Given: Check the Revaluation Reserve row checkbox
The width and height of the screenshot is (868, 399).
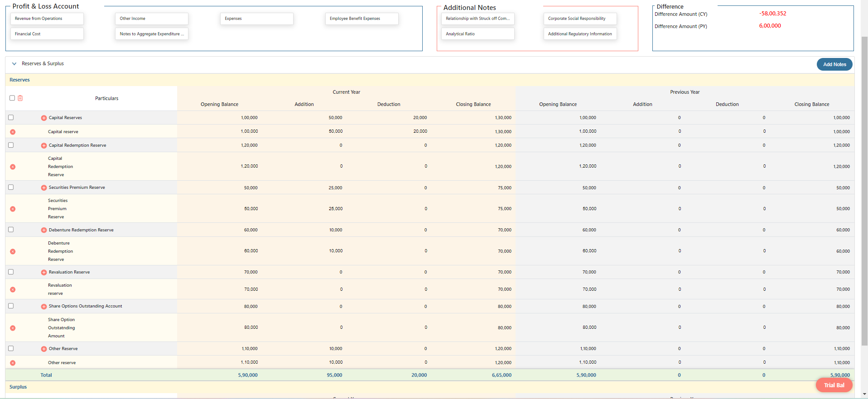Looking at the screenshot, I should tap(11, 272).
